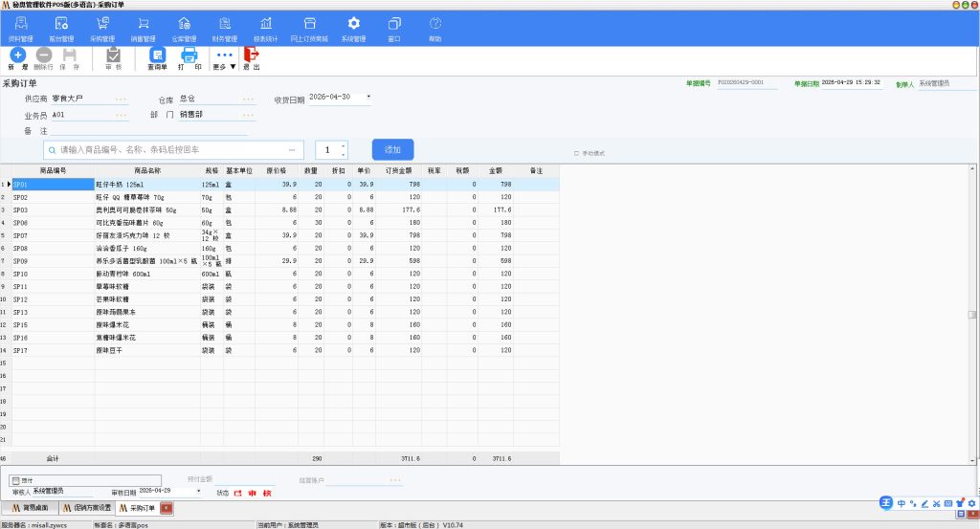
Task: Click the 供应商 lookup ellipsis button
Action: [121, 99]
